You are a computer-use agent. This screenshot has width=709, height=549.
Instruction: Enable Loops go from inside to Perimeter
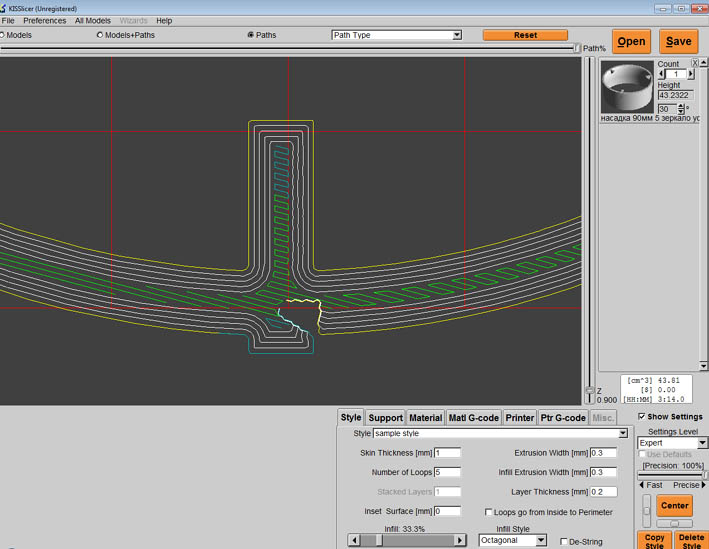(488, 512)
